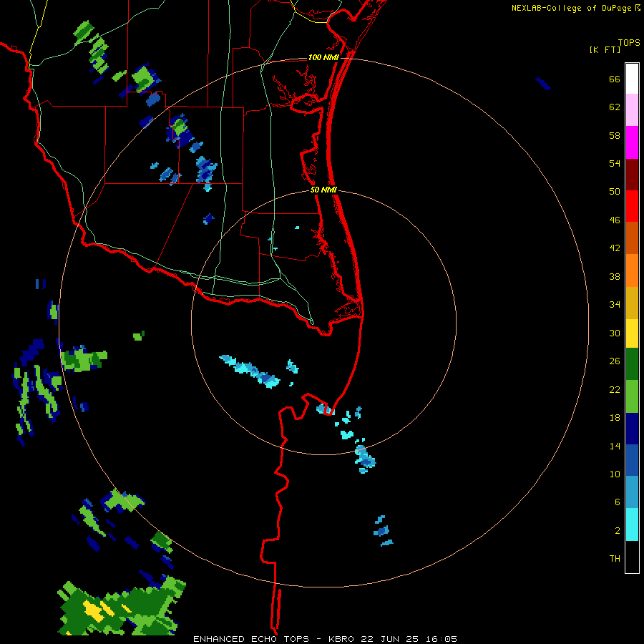Click the TOPS legend title

[x=629, y=43]
